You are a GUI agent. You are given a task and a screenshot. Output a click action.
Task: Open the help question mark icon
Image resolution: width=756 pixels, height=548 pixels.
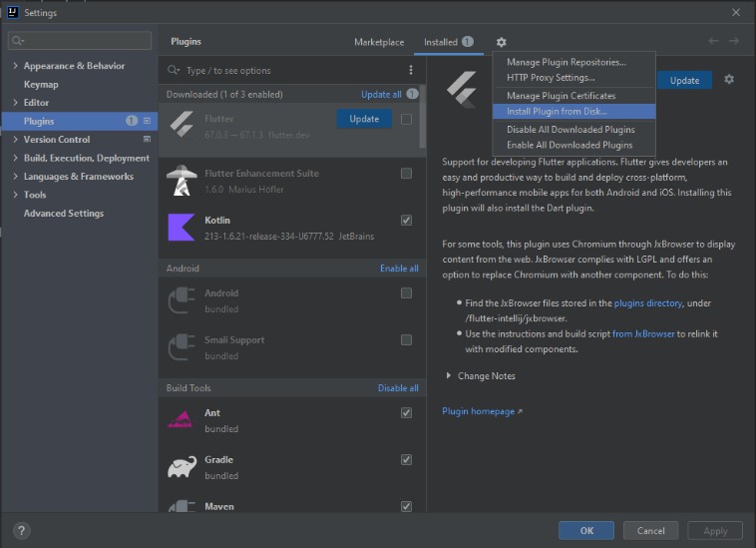pyautogui.click(x=21, y=531)
